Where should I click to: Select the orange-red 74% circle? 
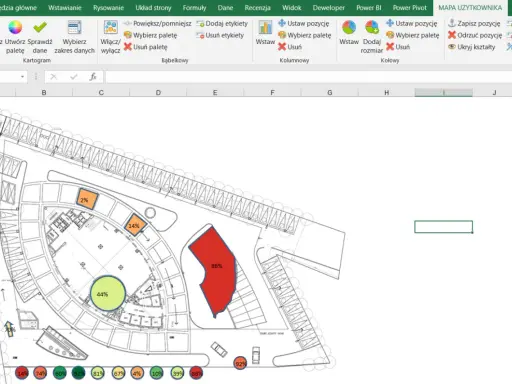tap(40, 373)
